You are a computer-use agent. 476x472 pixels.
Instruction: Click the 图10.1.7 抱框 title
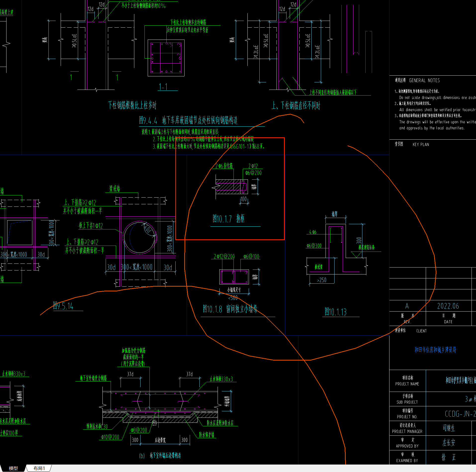[229, 219]
